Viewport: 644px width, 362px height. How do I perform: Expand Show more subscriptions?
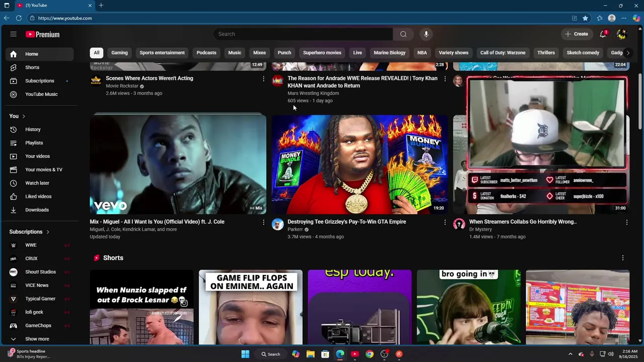click(x=39, y=339)
